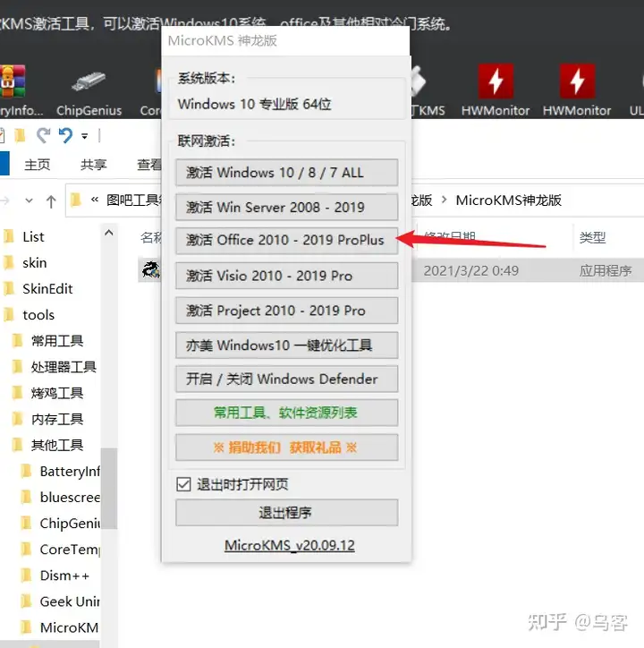Image resolution: width=644 pixels, height=648 pixels.
Task: Click navigation pane scroll-up arrow
Action: tap(109, 233)
